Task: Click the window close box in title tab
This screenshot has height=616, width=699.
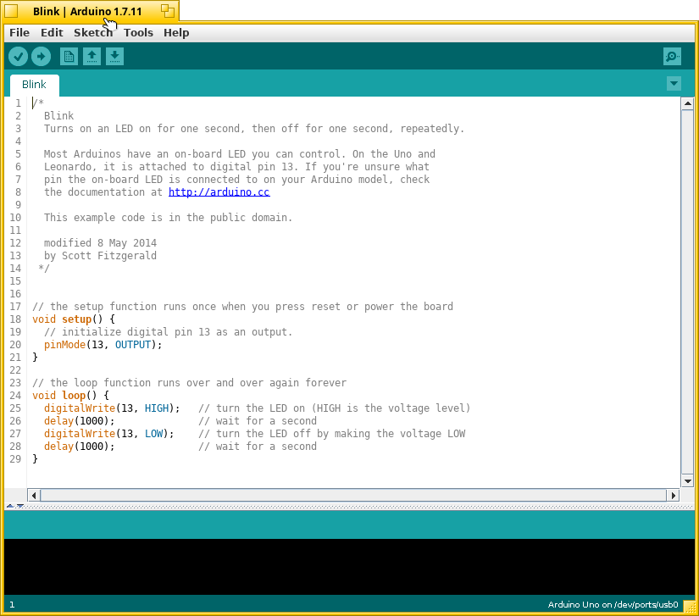Action: coord(11,11)
